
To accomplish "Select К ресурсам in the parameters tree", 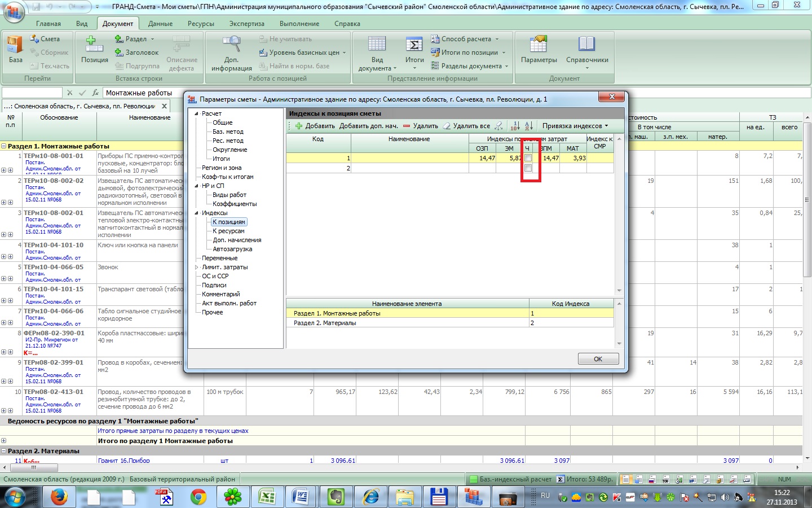I will tap(228, 231).
